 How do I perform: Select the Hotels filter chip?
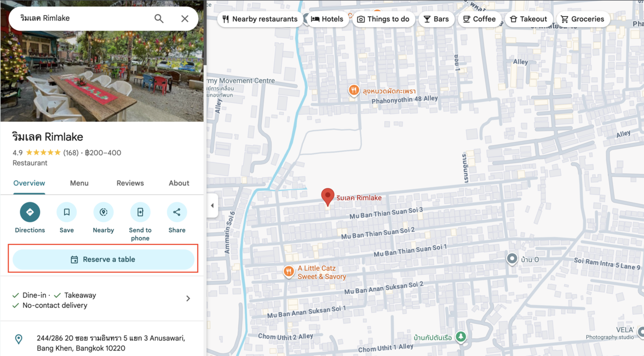pyautogui.click(x=327, y=19)
